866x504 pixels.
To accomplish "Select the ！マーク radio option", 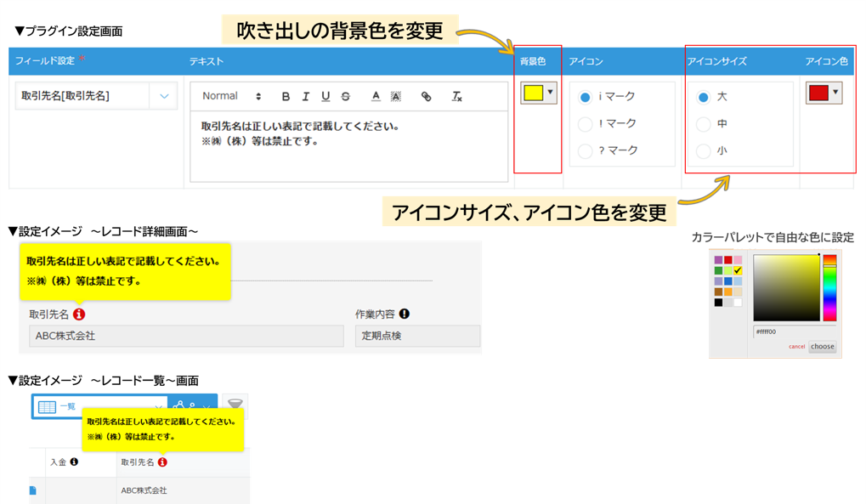I will tap(586, 125).
